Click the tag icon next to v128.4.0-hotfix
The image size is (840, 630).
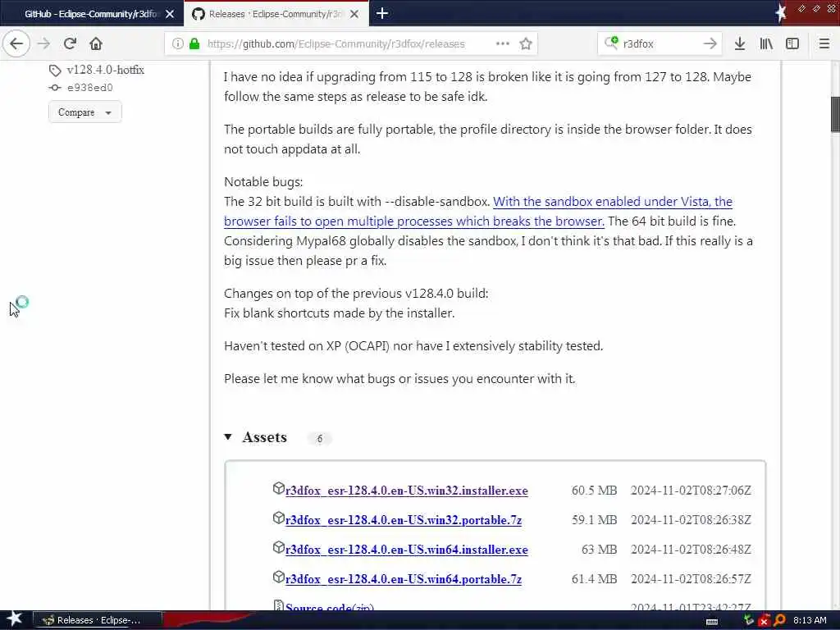(x=55, y=71)
